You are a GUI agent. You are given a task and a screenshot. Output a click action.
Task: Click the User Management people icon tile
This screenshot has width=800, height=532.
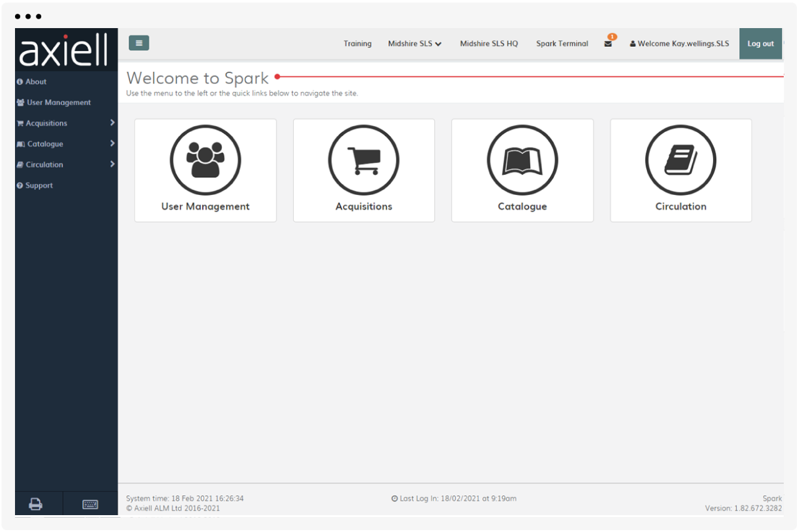pos(205,160)
